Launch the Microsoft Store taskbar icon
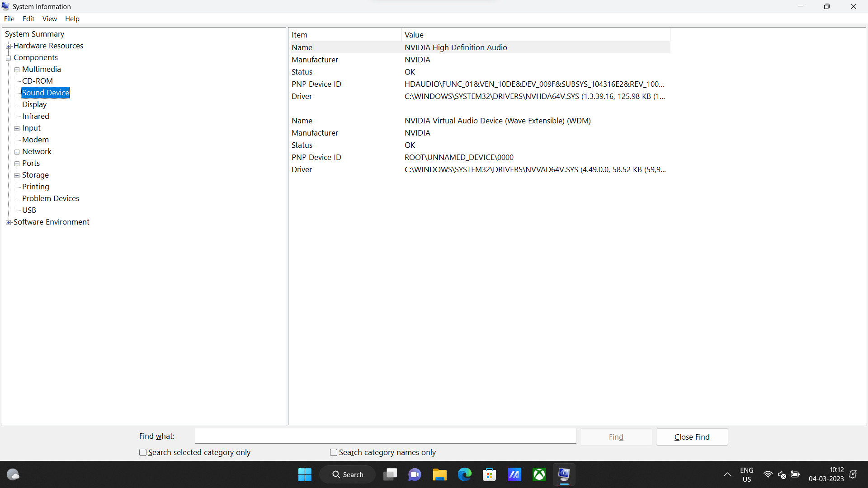This screenshot has height=488, width=868. click(x=489, y=474)
